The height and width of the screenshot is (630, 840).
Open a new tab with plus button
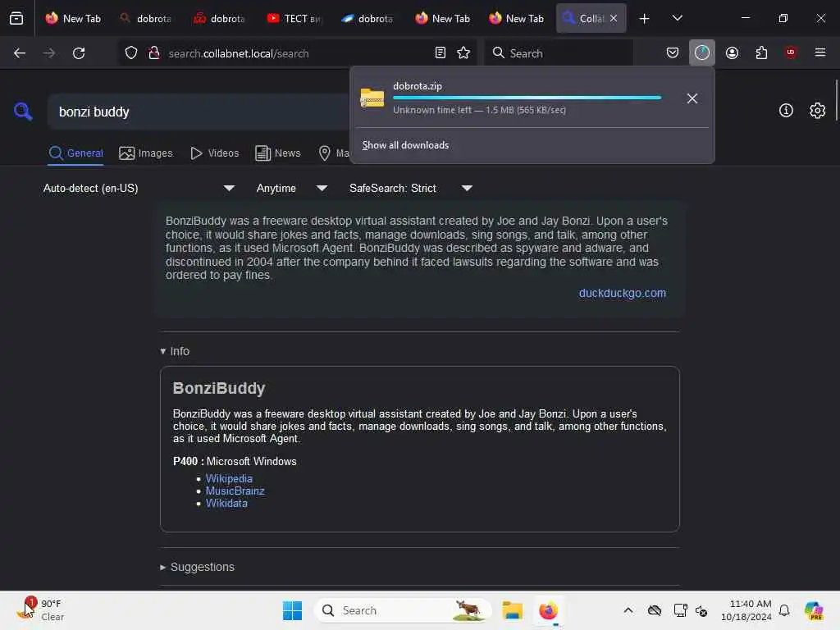(645, 19)
